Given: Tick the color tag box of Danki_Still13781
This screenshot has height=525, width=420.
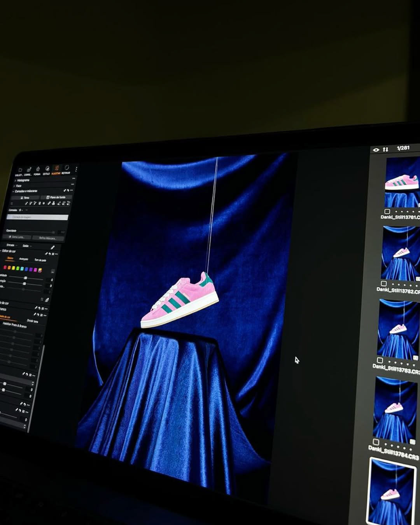Looking at the screenshot, I should tap(387, 212).
